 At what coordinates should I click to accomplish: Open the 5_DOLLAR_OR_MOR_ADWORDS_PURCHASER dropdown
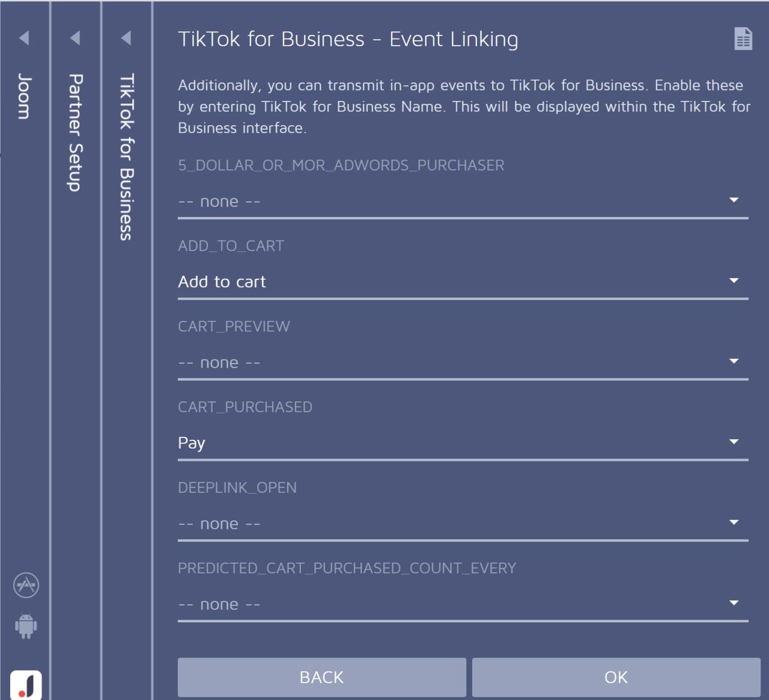pyautogui.click(x=734, y=200)
